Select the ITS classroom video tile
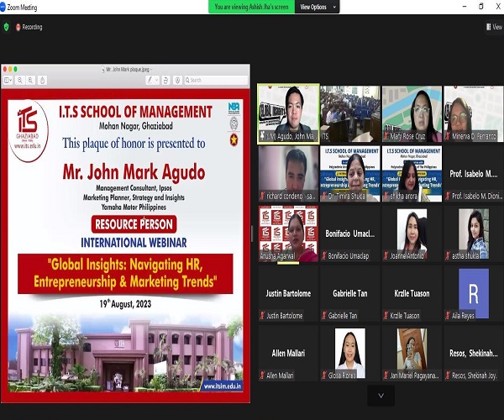This screenshot has width=504, height=420. tap(350, 113)
